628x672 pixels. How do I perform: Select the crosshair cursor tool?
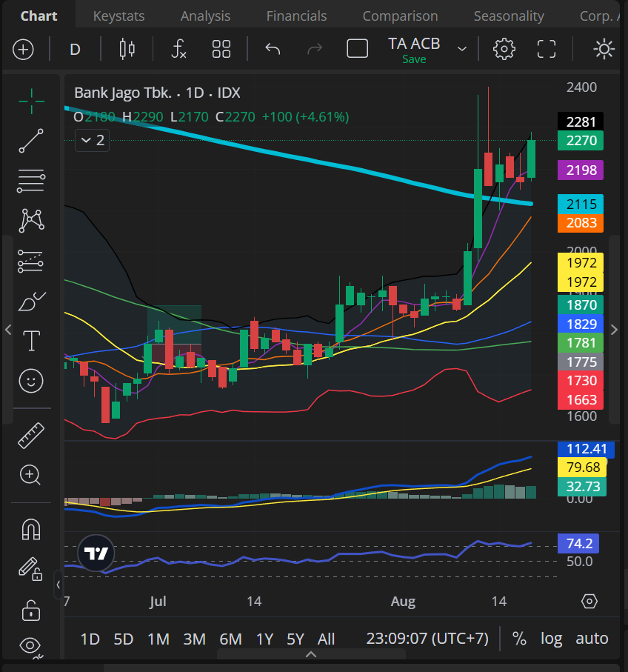tap(31, 102)
